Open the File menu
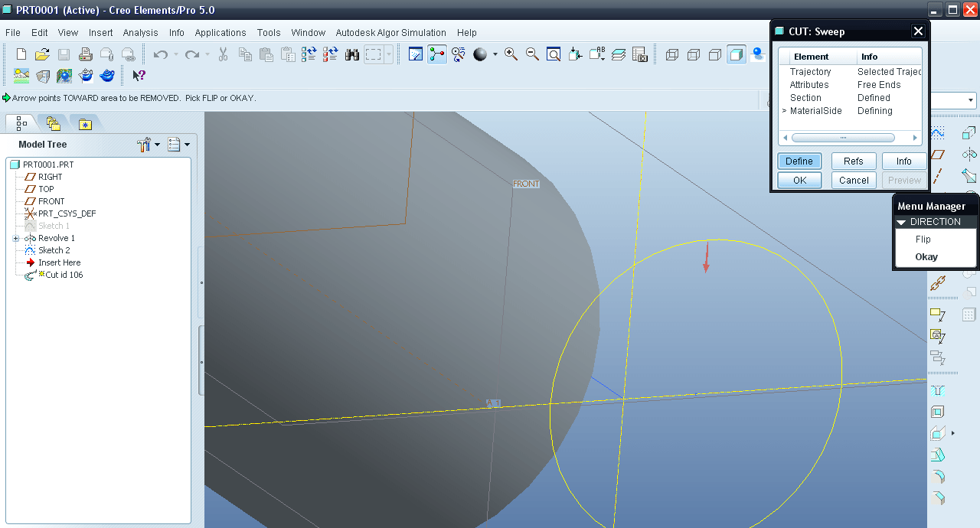The height and width of the screenshot is (528, 980). 13,33
